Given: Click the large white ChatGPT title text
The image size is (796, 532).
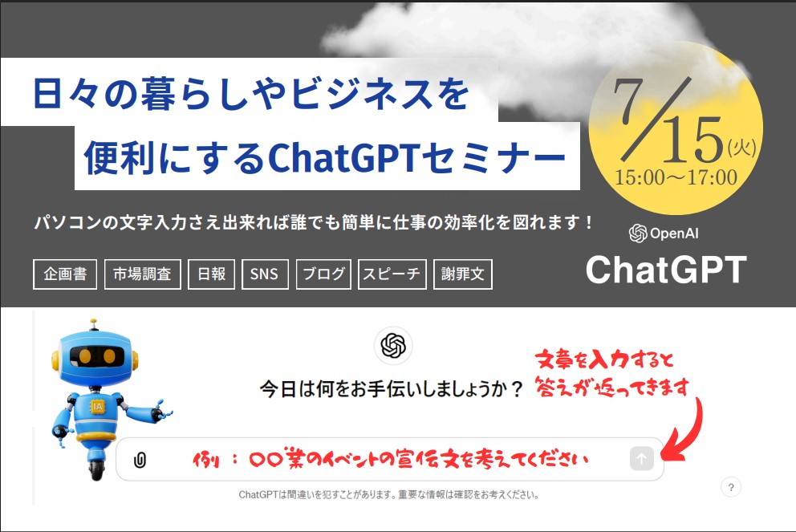Looking at the screenshot, I should pyautogui.click(x=665, y=270).
